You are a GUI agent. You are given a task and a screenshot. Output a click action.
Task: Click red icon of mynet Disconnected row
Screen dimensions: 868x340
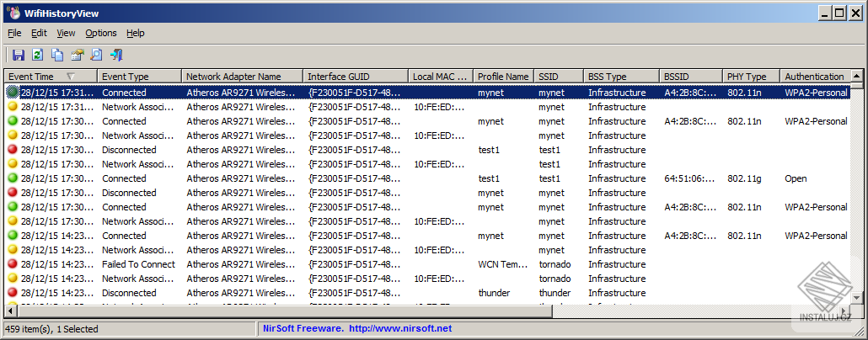pos(13,193)
